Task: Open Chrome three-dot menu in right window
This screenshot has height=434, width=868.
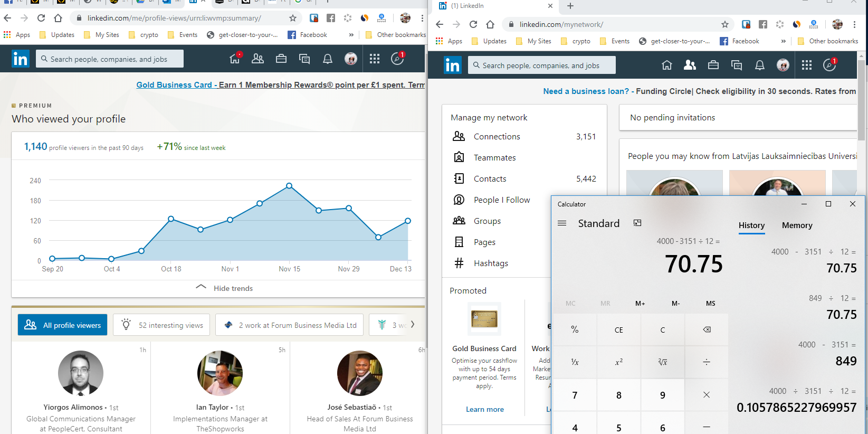Action: click(854, 24)
